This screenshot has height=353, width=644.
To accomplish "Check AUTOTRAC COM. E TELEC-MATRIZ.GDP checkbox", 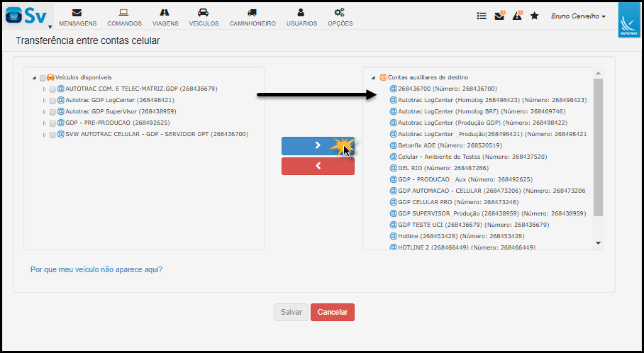I will click(x=52, y=89).
